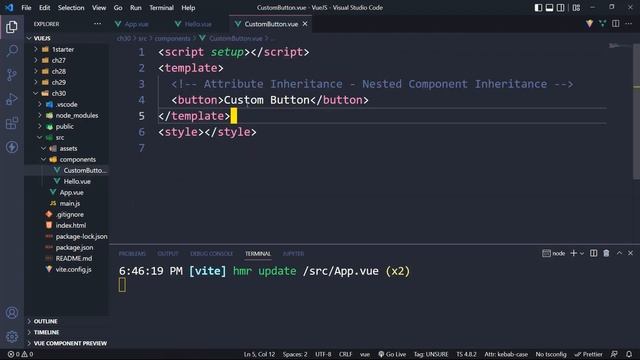Open Source Control view
Screen dimensions: 640x360
click(12, 75)
